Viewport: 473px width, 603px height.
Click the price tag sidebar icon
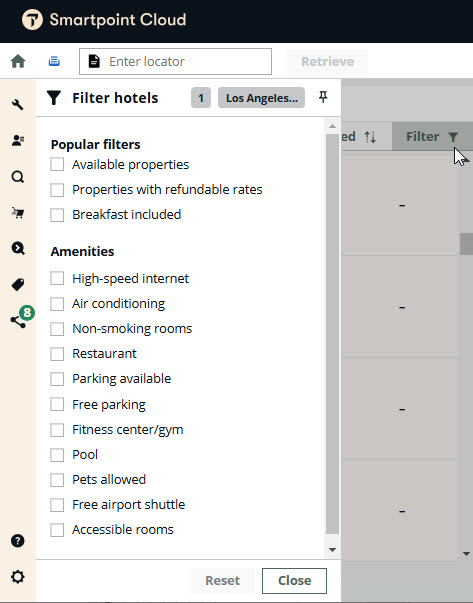(18, 285)
